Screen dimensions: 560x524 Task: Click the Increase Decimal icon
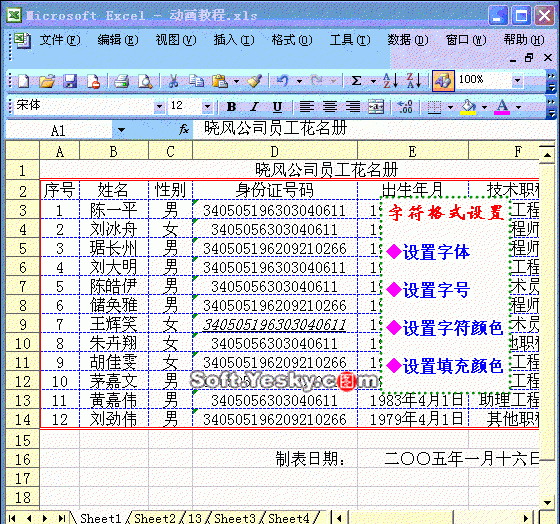pyautogui.click(x=405, y=106)
